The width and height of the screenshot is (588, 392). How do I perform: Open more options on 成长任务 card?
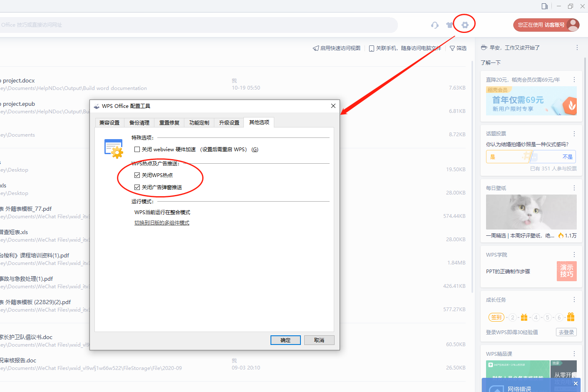[574, 300]
